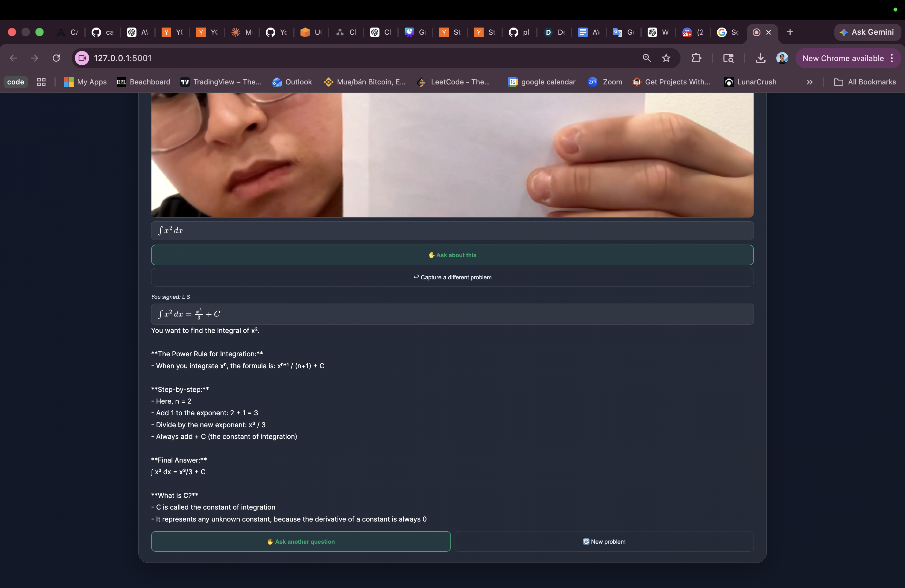
Task: Click Capture a different problem
Action: (x=452, y=277)
